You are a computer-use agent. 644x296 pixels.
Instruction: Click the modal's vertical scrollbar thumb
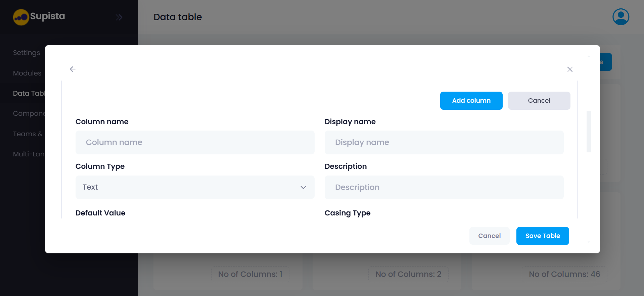(x=588, y=132)
